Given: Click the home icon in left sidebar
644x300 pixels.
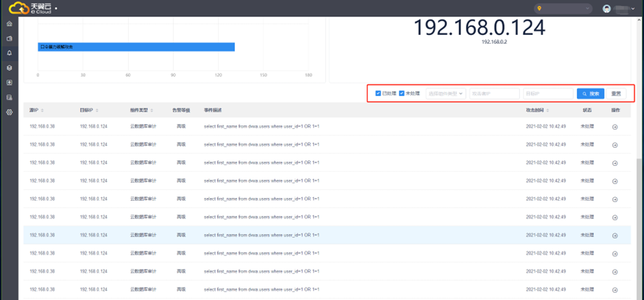Looking at the screenshot, I should coord(9,23).
